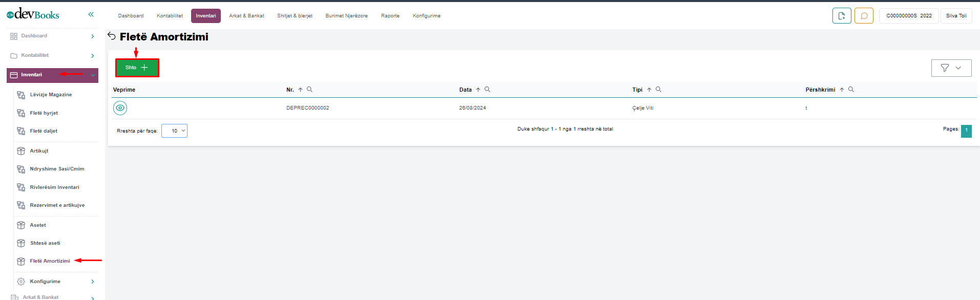
Task: Click the search icon in Nr. column
Action: click(x=309, y=90)
